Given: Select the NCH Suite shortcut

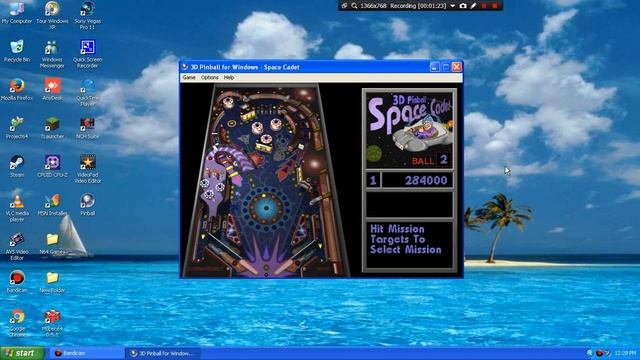Looking at the screenshot, I should (x=87, y=128).
